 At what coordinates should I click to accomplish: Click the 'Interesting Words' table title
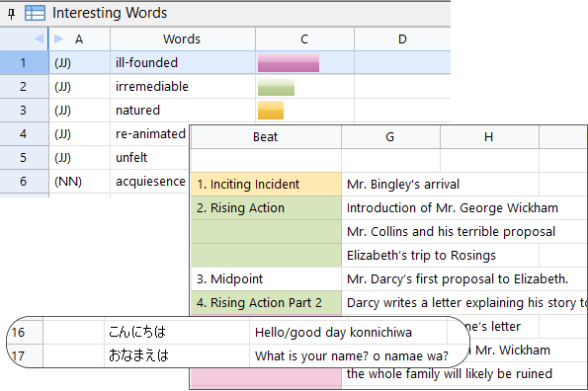point(110,13)
